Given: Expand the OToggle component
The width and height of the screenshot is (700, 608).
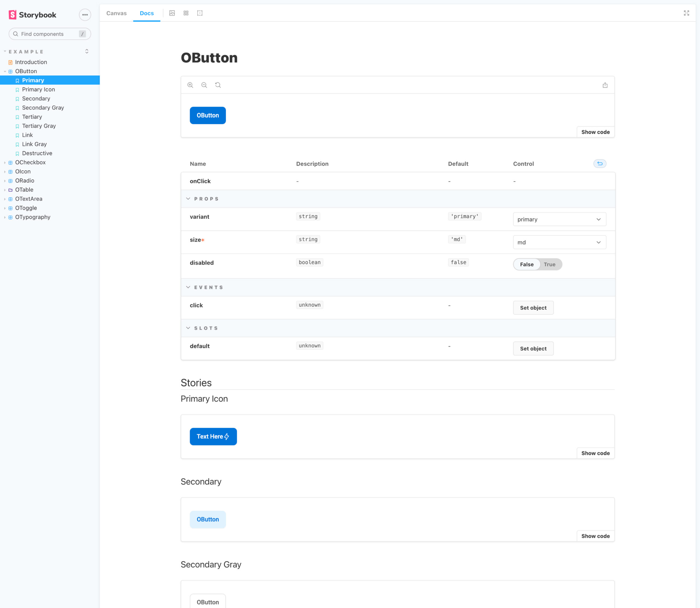Looking at the screenshot, I should [x=26, y=208].
